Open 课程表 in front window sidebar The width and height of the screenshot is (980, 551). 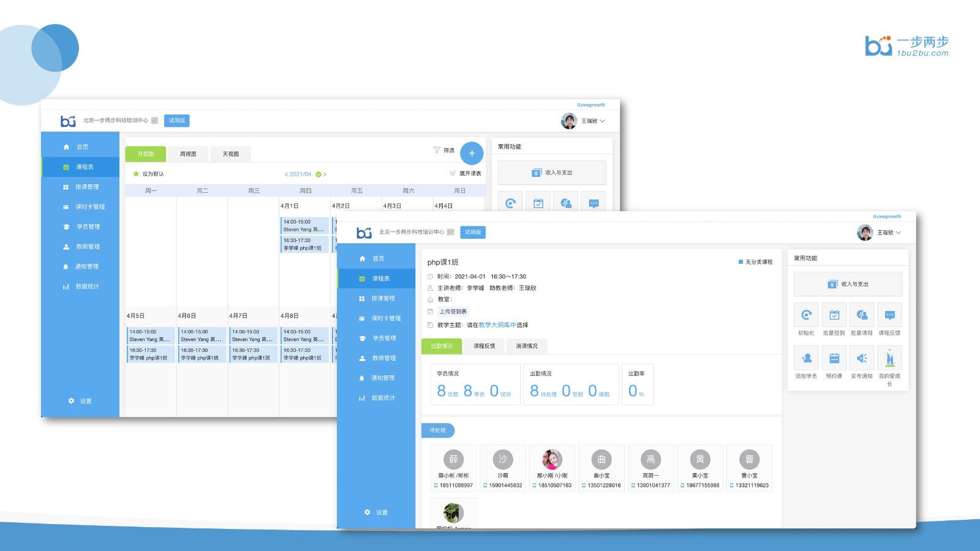[376, 279]
